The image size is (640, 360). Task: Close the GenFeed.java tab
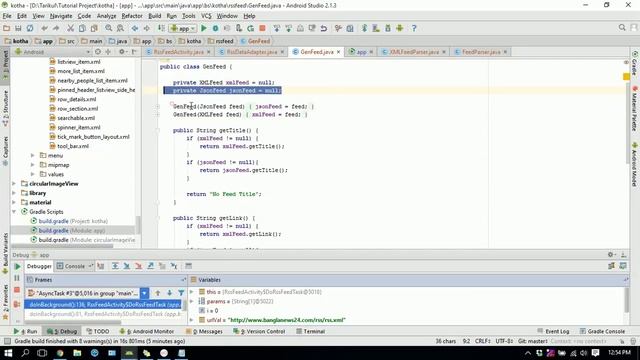pyautogui.click(x=338, y=52)
